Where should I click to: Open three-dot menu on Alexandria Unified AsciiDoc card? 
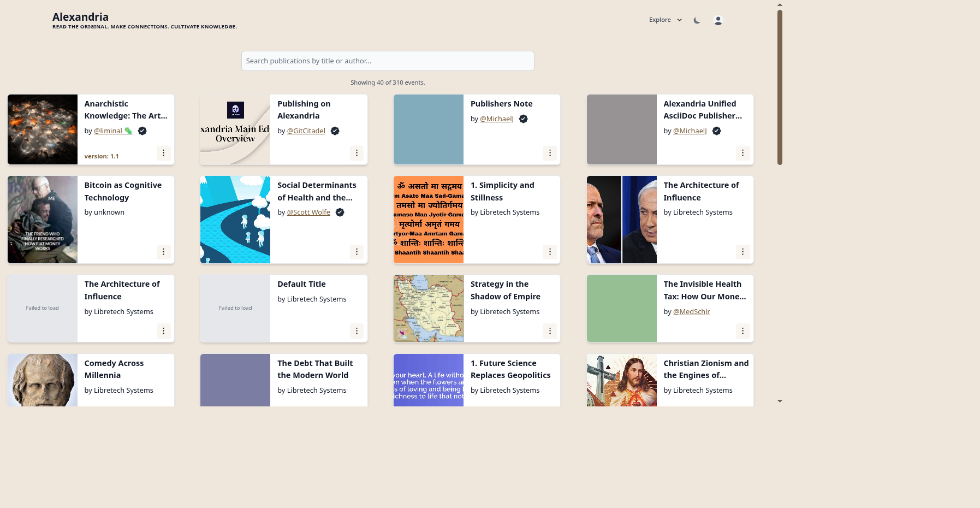743,153
